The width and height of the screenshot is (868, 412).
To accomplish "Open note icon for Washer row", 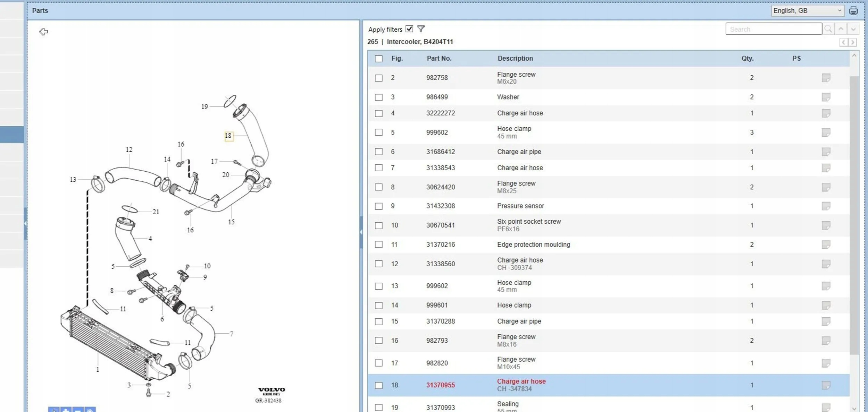I will pos(826,97).
